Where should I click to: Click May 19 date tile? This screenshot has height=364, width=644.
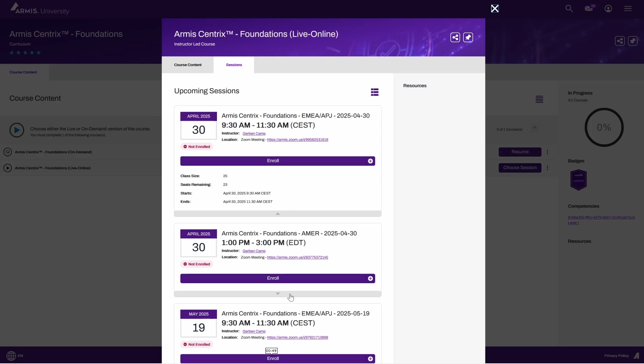click(x=199, y=323)
